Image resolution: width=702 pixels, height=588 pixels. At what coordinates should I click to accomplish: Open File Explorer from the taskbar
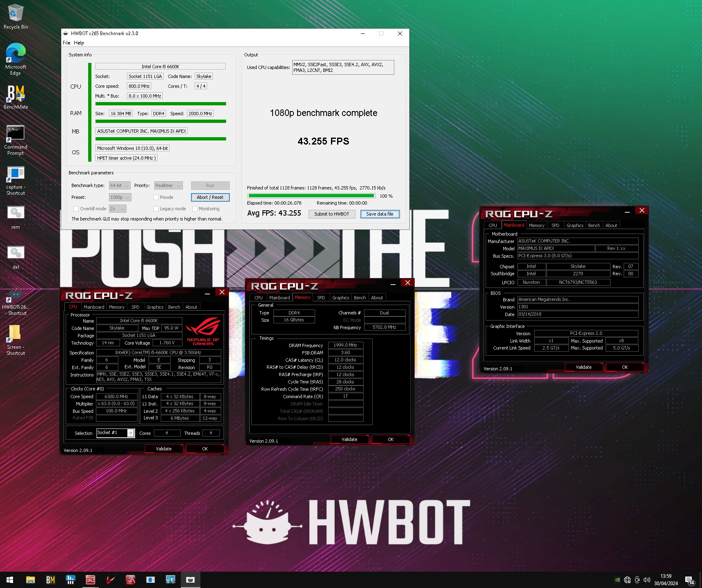click(x=30, y=580)
